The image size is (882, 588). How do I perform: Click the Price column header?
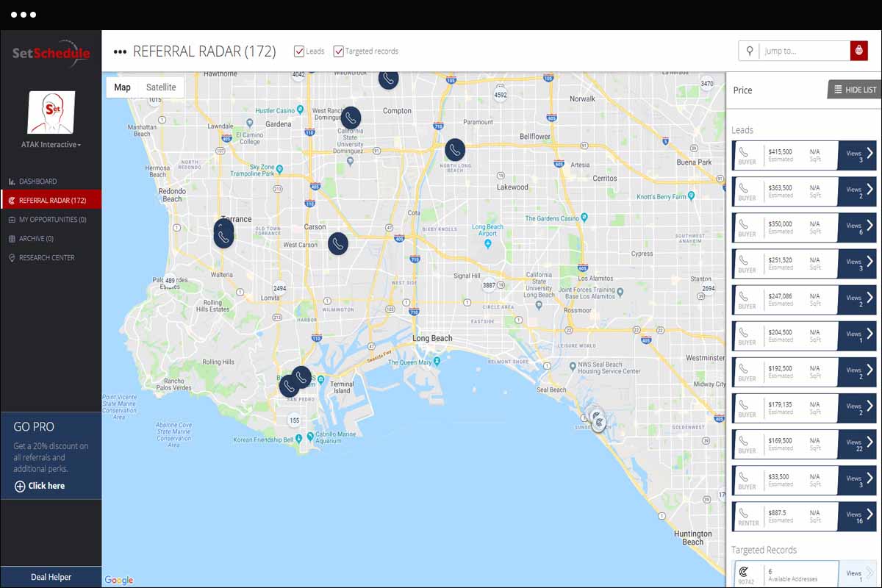click(743, 90)
